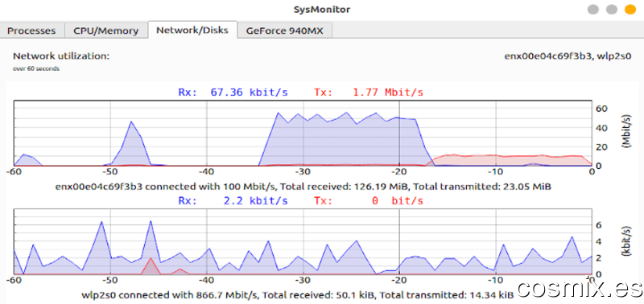Click the Network utilization heading
The width and height of the screenshot is (644, 304).
point(61,56)
